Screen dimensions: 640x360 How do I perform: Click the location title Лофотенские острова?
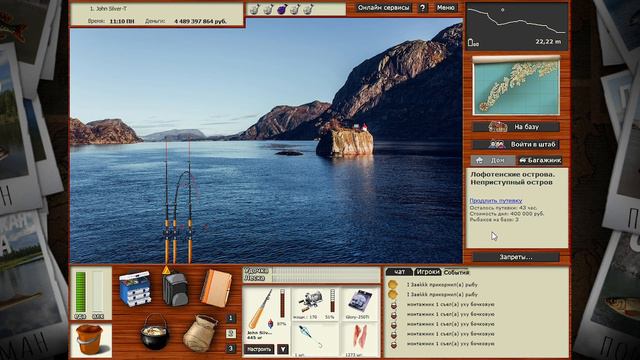[x=513, y=174]
